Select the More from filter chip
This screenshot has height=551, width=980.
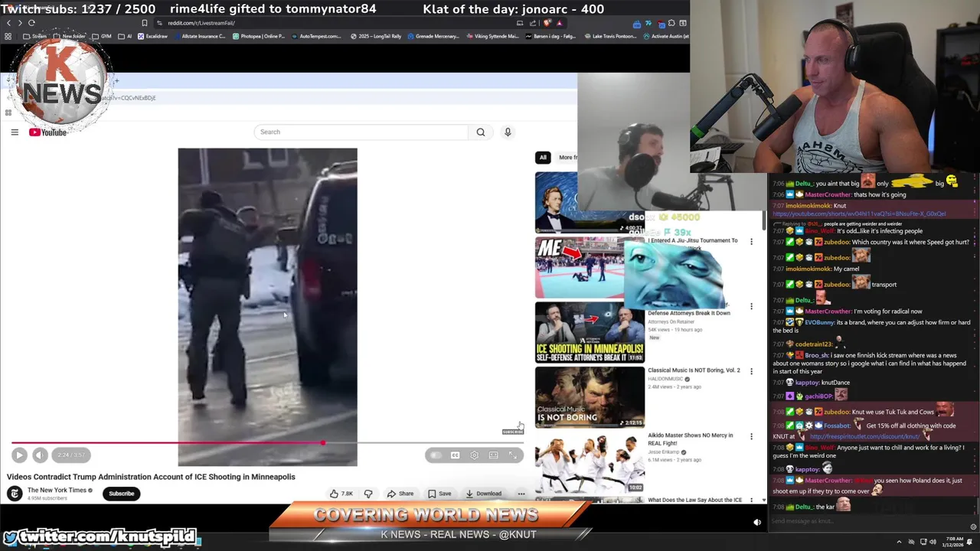568,158
